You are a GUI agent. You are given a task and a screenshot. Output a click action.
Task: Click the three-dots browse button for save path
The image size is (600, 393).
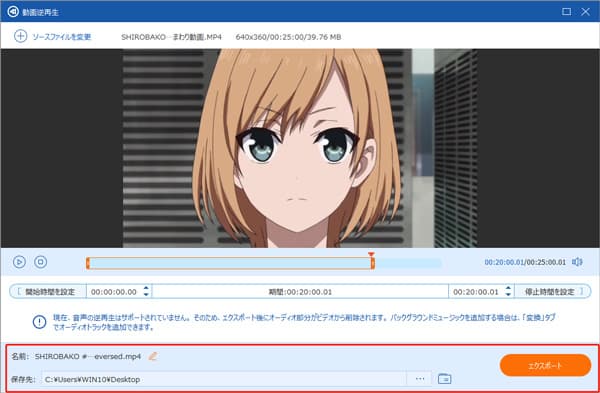420,379
